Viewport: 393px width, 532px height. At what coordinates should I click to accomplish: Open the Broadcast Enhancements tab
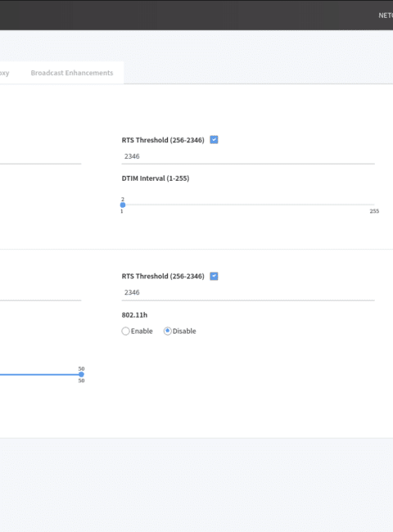[72, 73]
